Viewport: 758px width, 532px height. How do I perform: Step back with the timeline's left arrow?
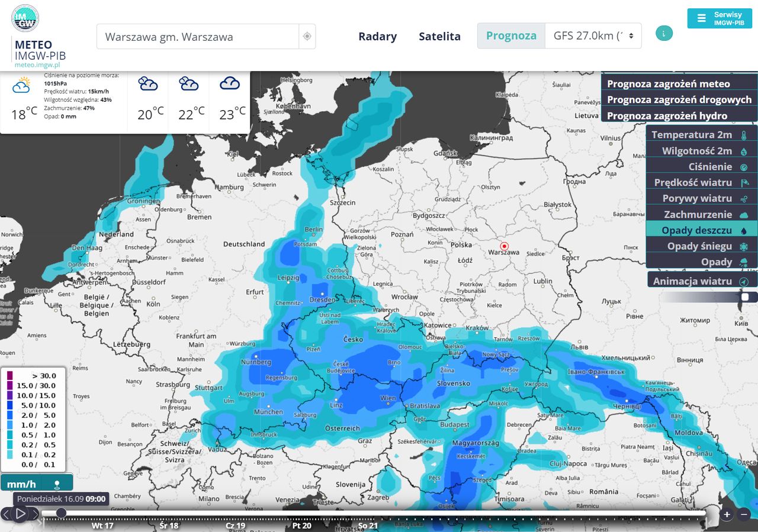point(6,514)
